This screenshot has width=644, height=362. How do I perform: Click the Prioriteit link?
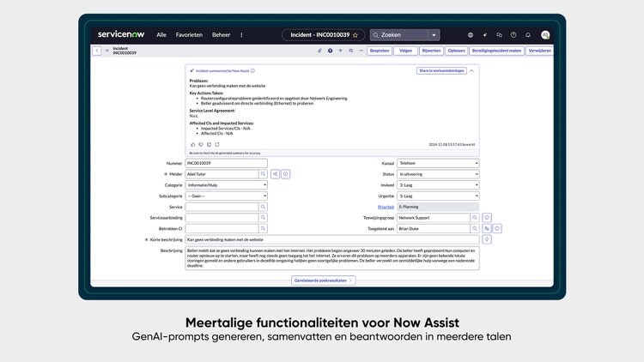[x=386, y=207]
